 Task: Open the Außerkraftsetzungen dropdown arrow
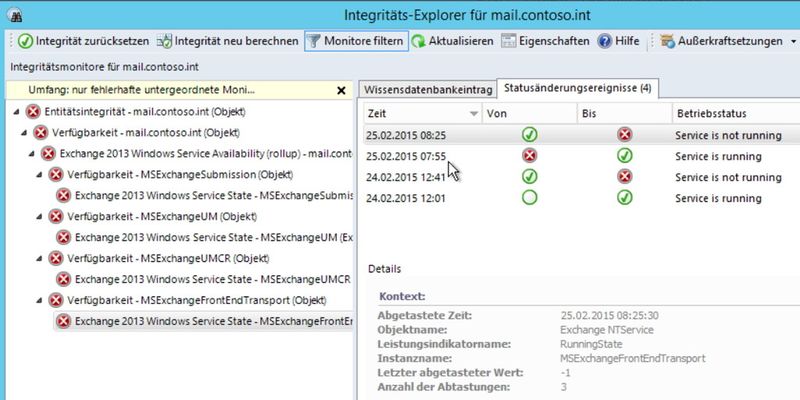pyautogui.click(x=793, y=41)
